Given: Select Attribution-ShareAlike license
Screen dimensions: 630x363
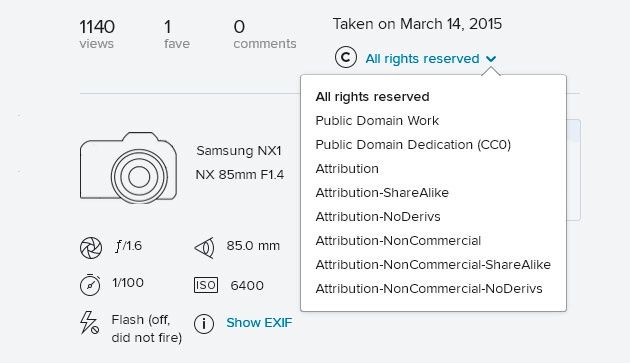Looking at the screenshot, I should point(382,193).
